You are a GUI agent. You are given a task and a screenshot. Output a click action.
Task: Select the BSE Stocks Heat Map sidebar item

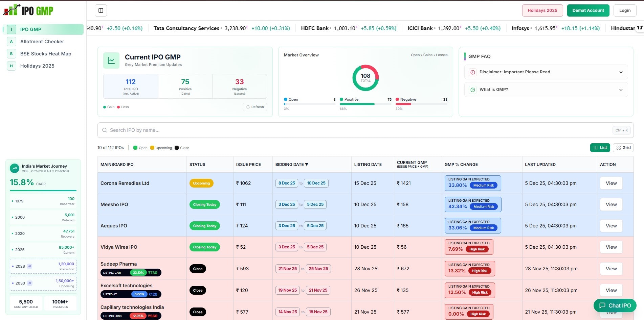pyautogui.click(x=45, y=53)
